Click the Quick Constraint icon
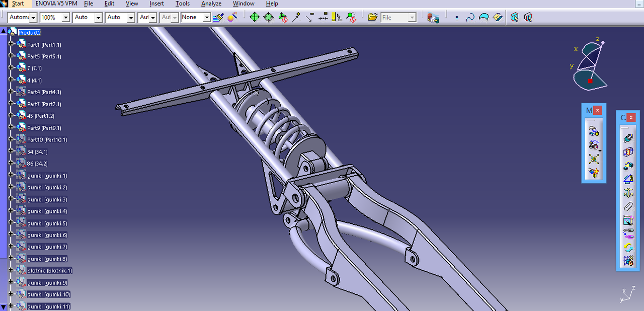The height and width of the screenshot is (311, 644). coord(628,220)
